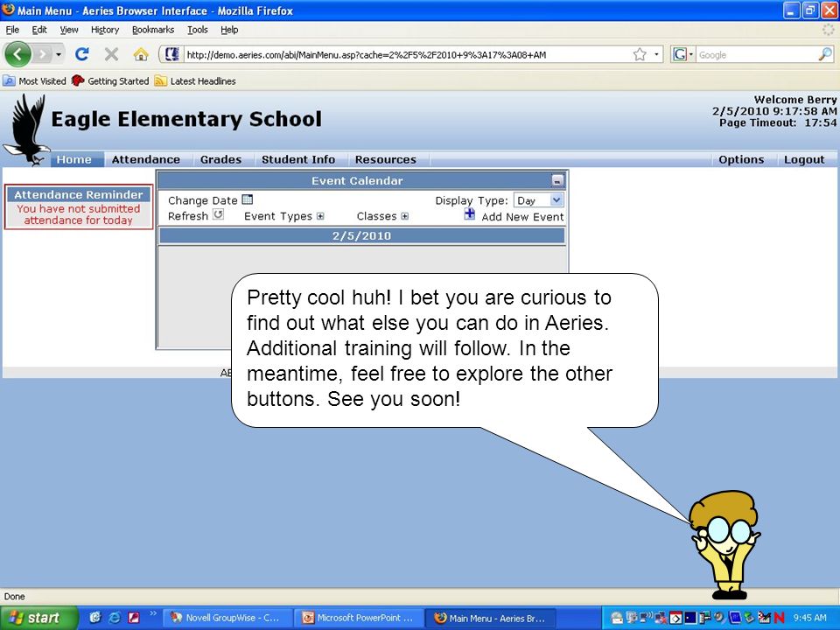Open the Bookmarks menu
This screenshot has height=630, width=840.
153,30
